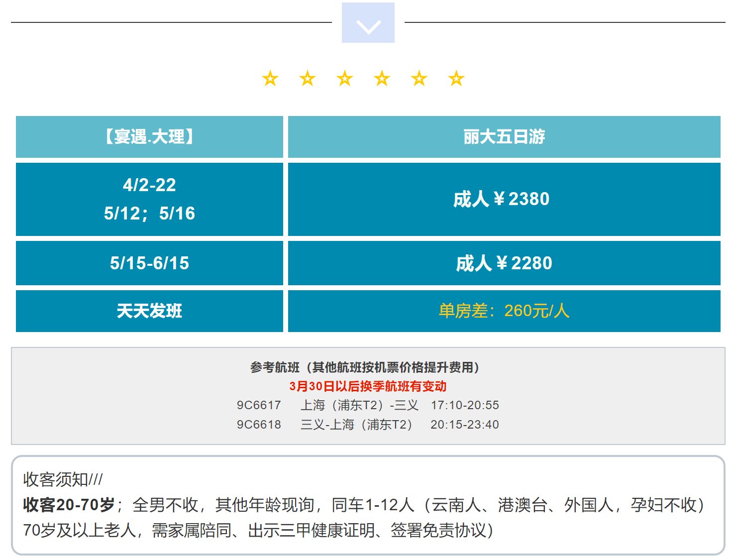This screenshot has height=560, width=735.
Task: Click the bold 收客20-70岁 text
Action: tap(69, 505)
